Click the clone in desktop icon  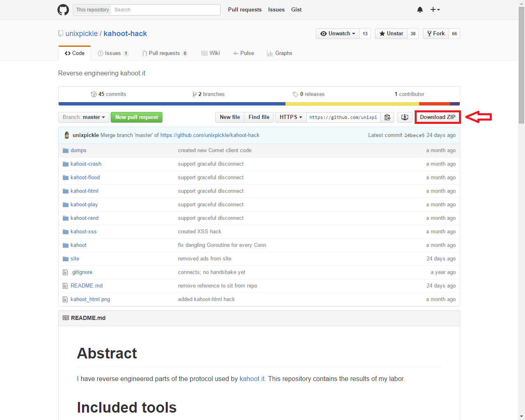pyautogui.click(x=405, y=117)
